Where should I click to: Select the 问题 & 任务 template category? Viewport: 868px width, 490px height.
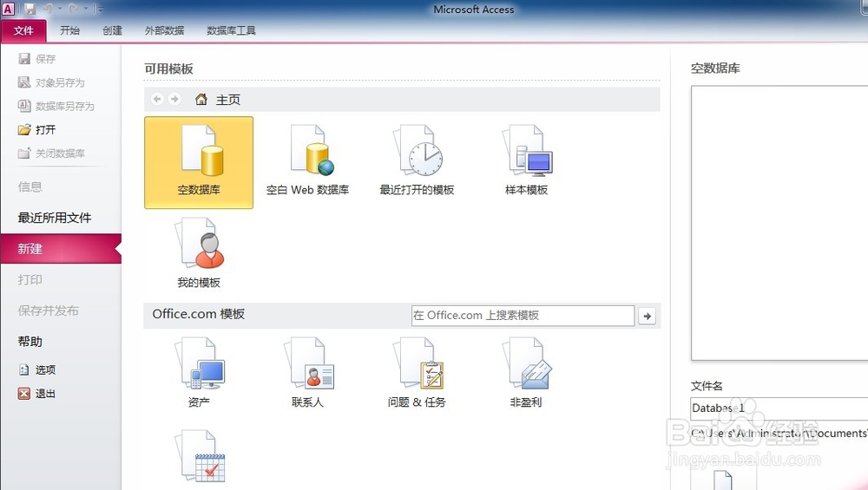pos(417,373)
